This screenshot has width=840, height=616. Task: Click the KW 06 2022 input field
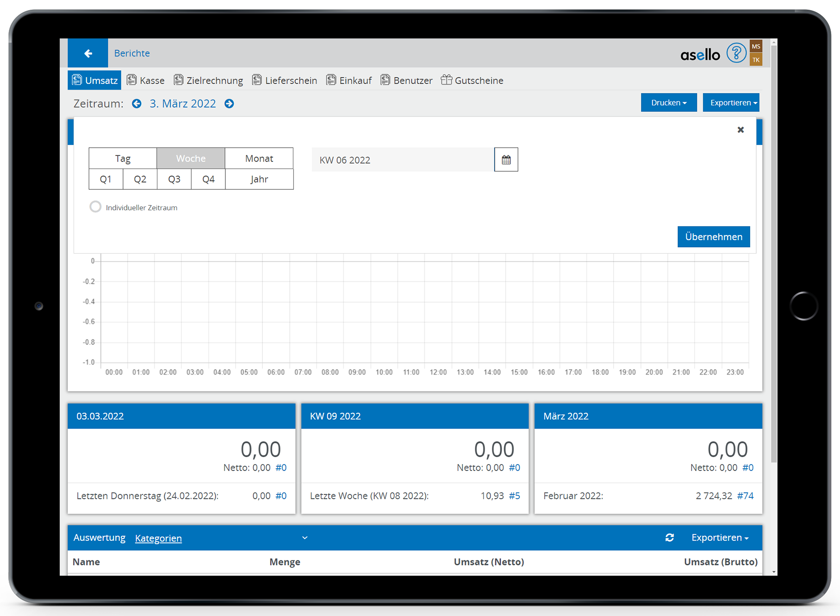pyautogui.click(x=403, y=160)
